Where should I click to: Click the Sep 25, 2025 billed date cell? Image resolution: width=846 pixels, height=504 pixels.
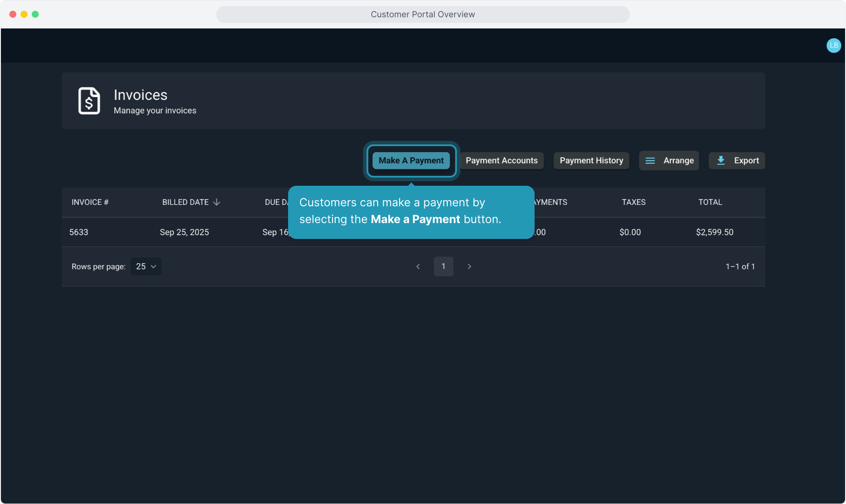click(184, 232)
